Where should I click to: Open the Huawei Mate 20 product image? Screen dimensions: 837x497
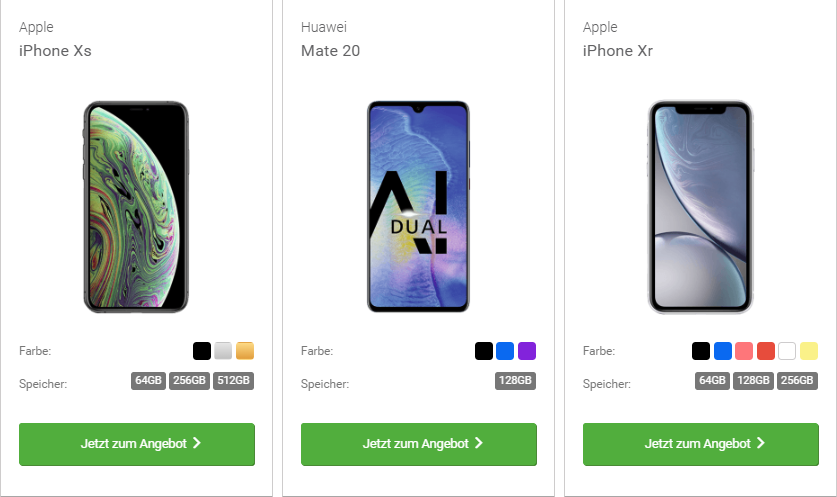point(418,207)
